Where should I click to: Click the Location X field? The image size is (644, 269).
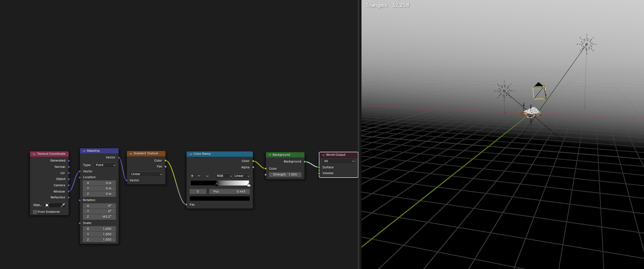click(99, 183)
